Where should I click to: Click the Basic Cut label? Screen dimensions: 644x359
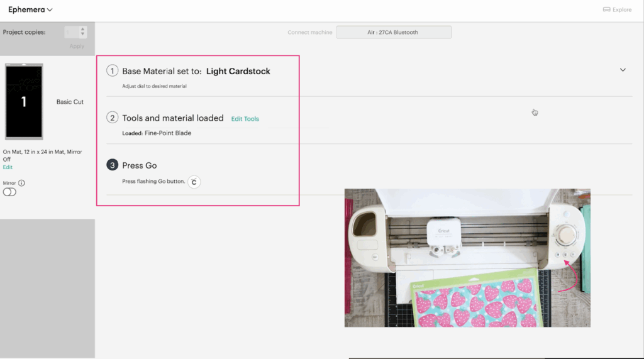pyautogui.click(x=70, y=102)
